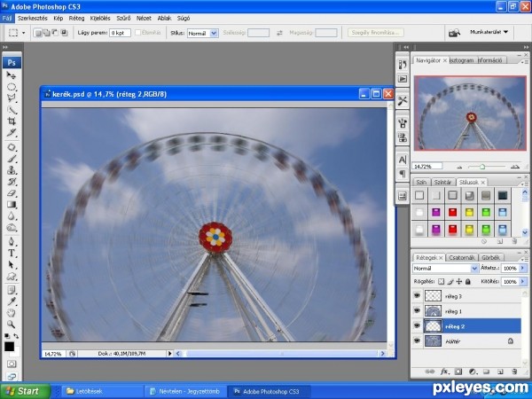Toggle Quick Mask mode
The width and height of the screenshot is (532, 399).
(12, 364)
